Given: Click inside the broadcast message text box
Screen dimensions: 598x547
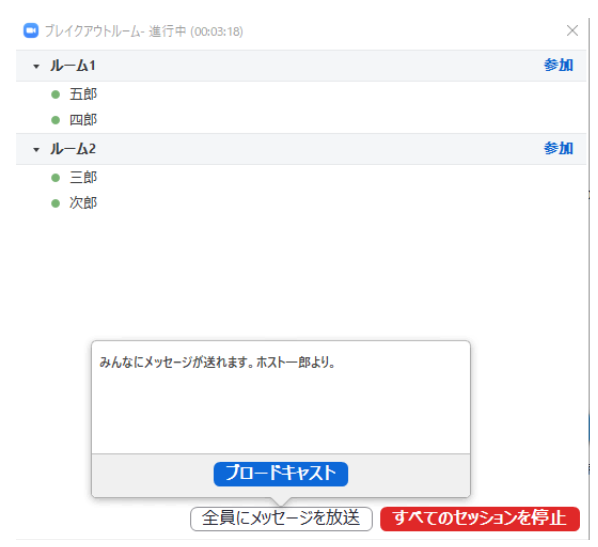Looking at the screenshot, I should [x=281, y=397].
